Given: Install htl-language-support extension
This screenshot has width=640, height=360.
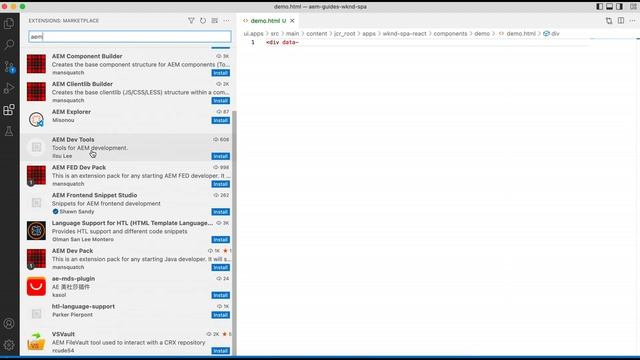Looking at the screenshot, I should coord(220,315).
